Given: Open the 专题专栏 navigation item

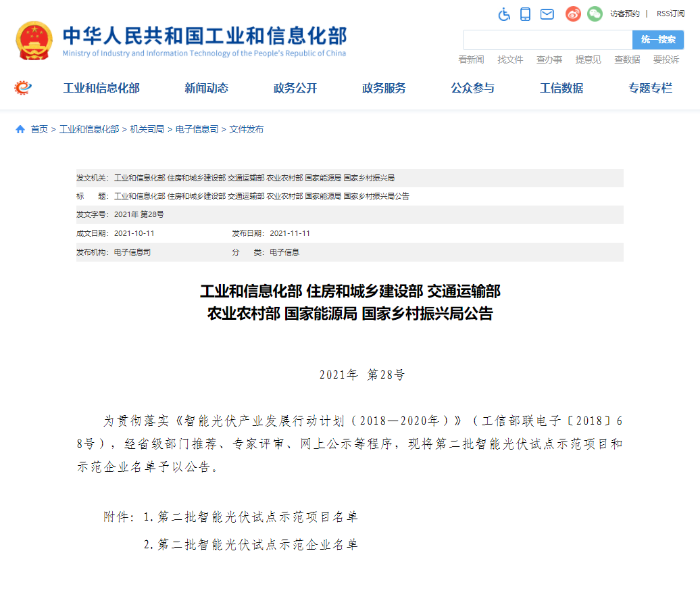Looking at the screenshot, I should coord(650,88).
